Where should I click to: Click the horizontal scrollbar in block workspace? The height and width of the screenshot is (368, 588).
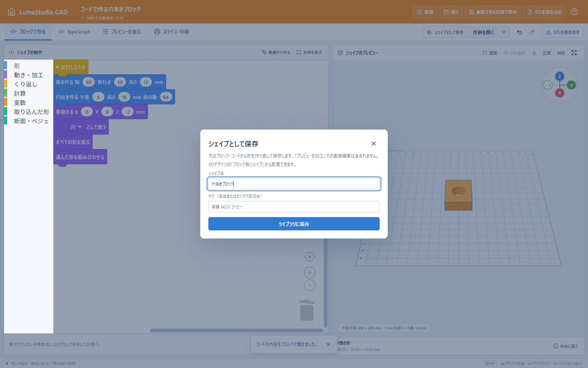tap(236, 330)
